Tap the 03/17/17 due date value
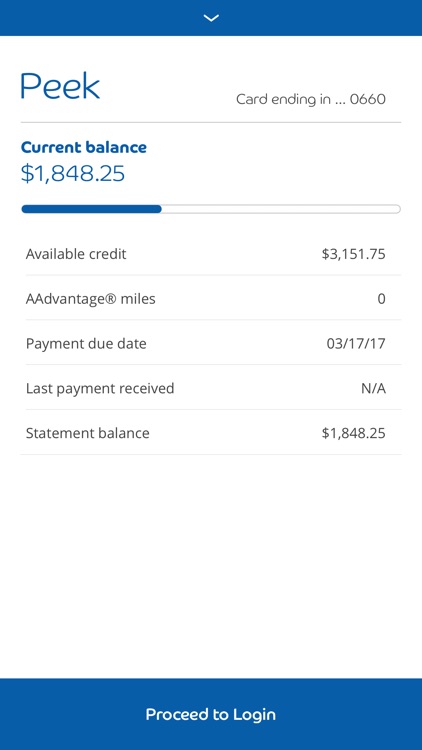The height and width of the screenshot is (750, 422). coord(356,344)
